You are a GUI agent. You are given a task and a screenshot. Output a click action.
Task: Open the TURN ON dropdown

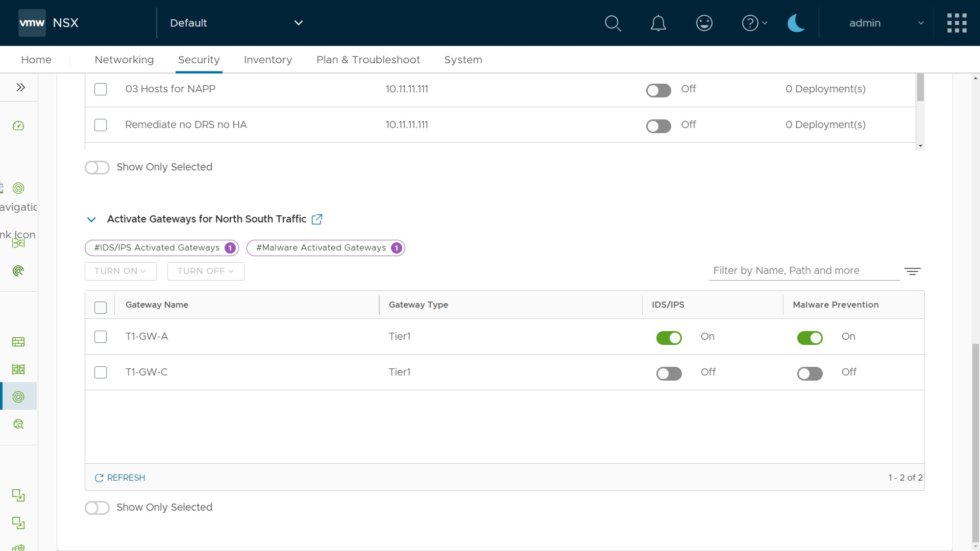point(120,271)
